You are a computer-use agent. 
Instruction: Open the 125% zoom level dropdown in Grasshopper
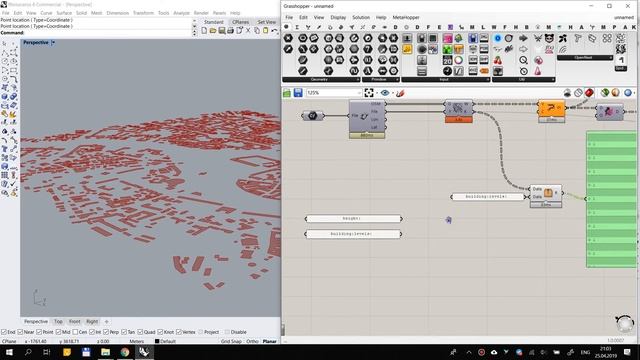pos(359,93)
